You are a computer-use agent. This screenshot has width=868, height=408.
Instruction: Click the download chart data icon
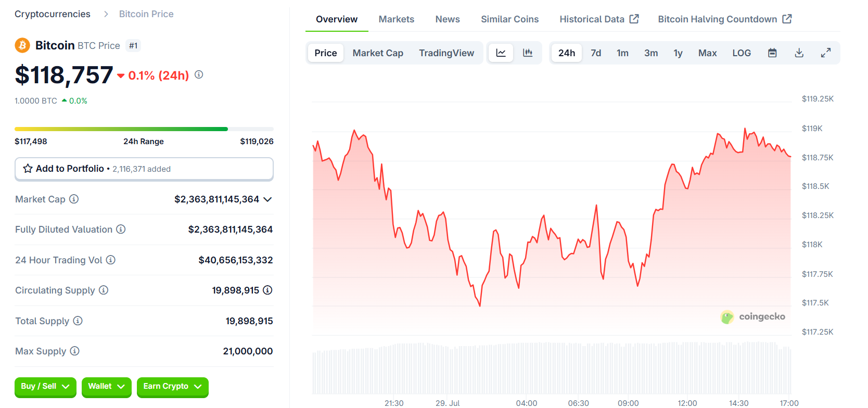(799, 53)
